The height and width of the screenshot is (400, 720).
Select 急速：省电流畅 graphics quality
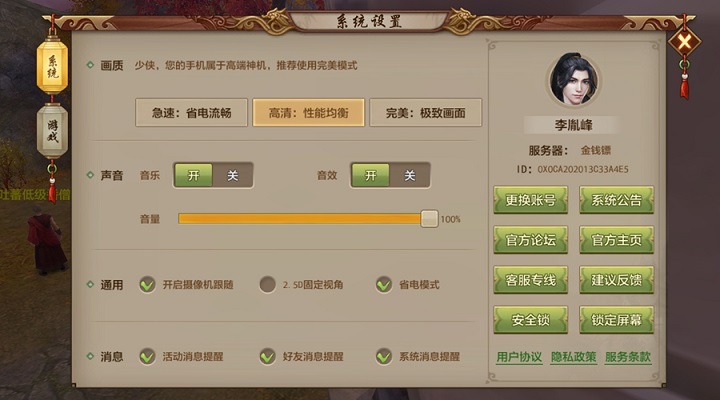(x=191, y=113)
